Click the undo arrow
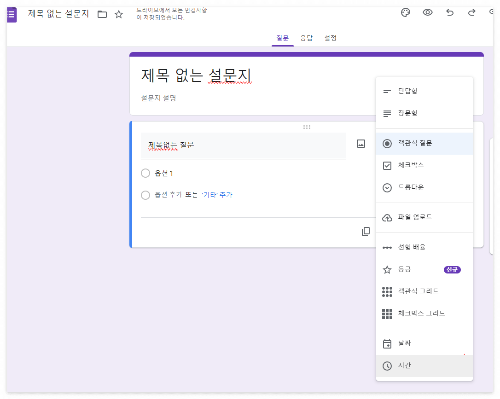Image resolution: width=500 pixels, height=399 pixels. [x=450, y=13]
